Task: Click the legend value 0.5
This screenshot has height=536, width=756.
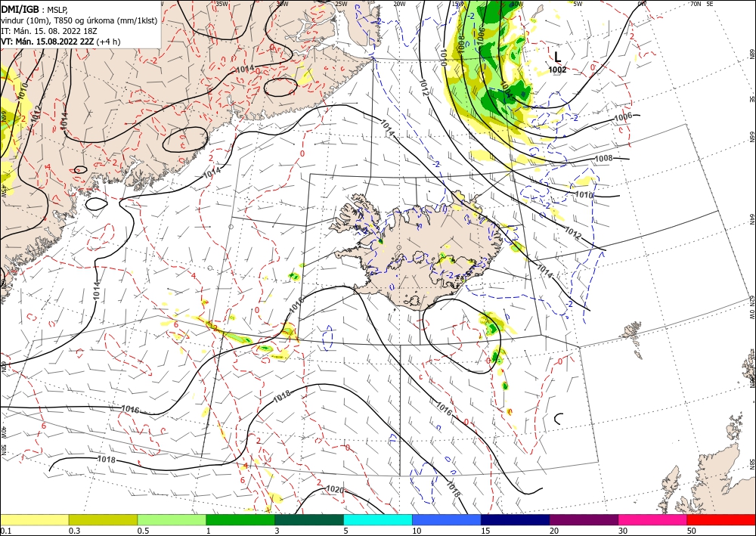Action: pos(143,531)
